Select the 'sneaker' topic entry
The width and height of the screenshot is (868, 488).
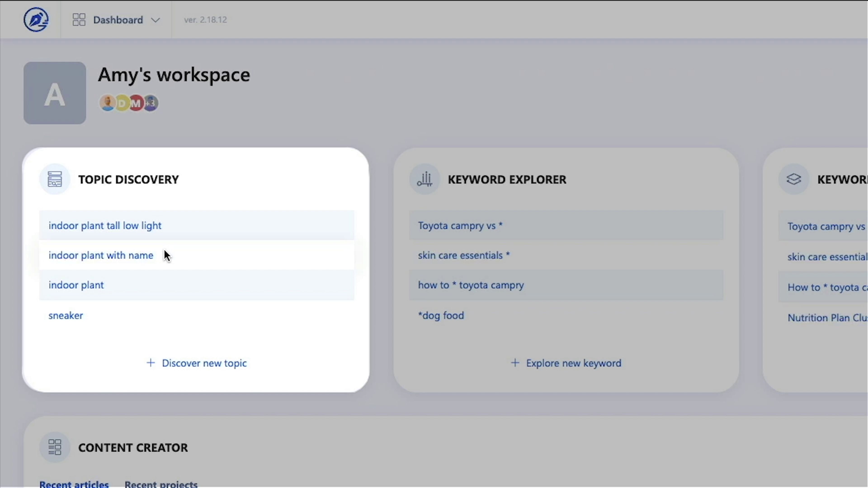(66, 316)
